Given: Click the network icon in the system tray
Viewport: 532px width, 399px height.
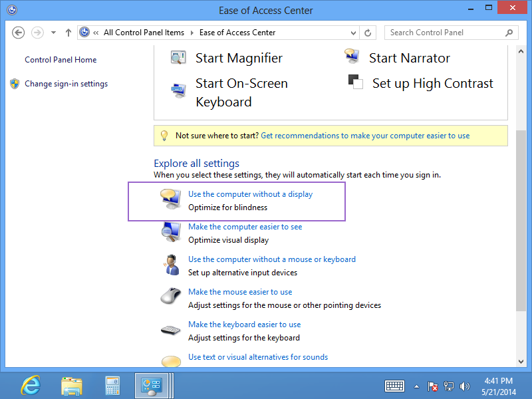Looking at the screenshot, I should [x=449, y=386].
